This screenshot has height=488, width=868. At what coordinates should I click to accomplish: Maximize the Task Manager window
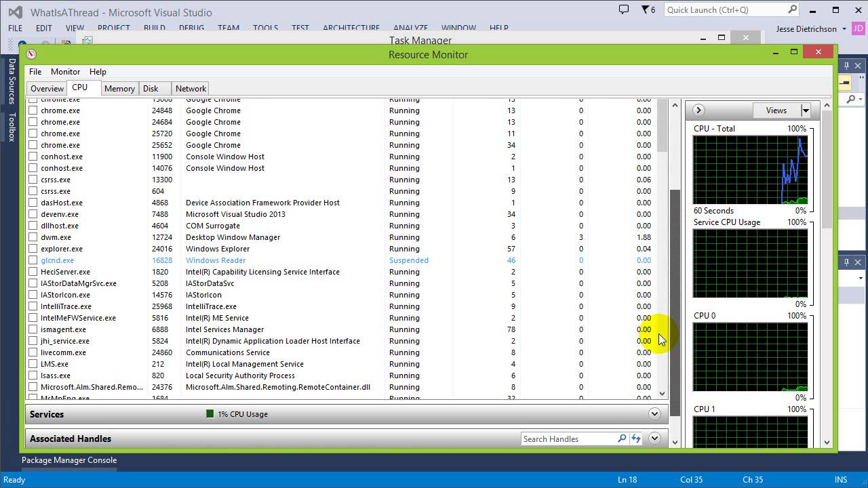coord(722,37)
